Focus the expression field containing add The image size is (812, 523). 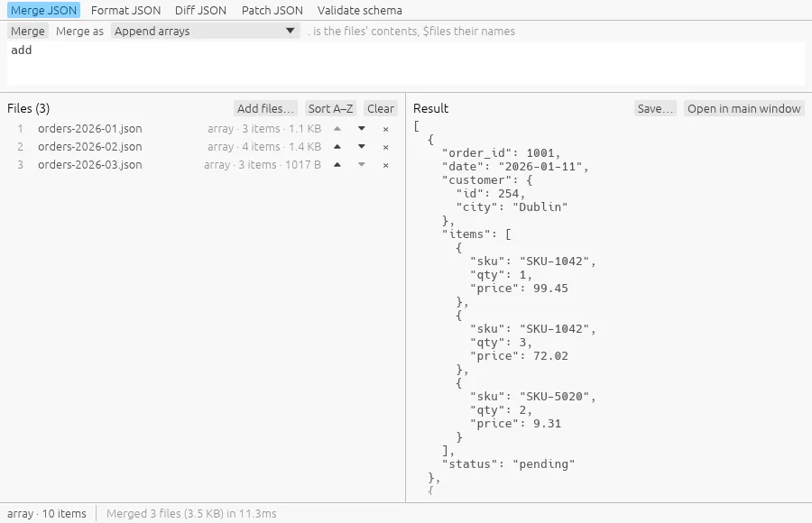[x=406, y=64]
